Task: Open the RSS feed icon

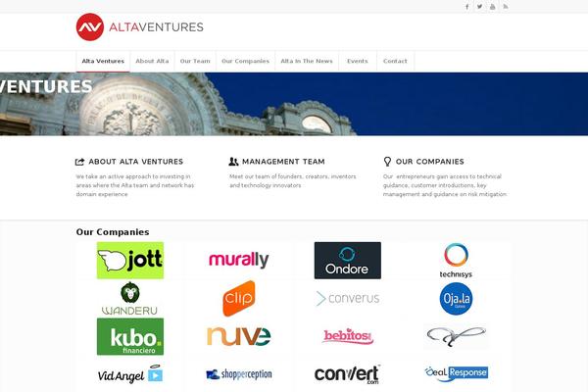Action: tap(506, 7)
